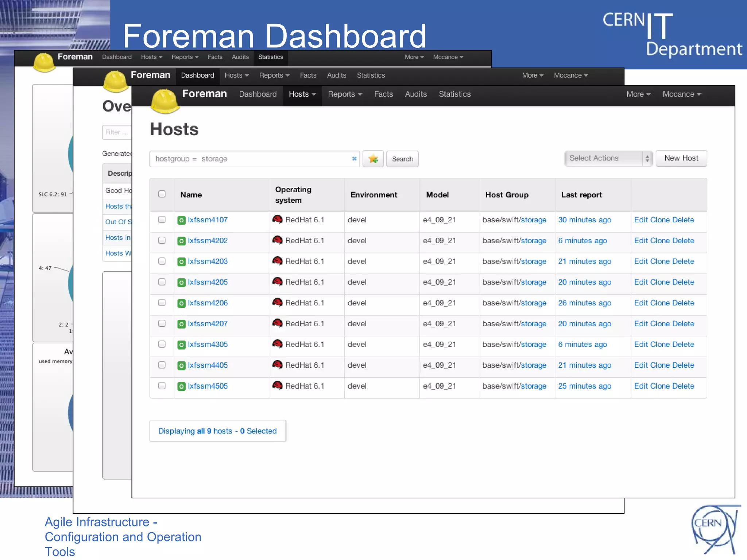Open the Select Actions dropdown
Image resolution: width=747 pixels, height=560 pixels.
coord(608,158)
